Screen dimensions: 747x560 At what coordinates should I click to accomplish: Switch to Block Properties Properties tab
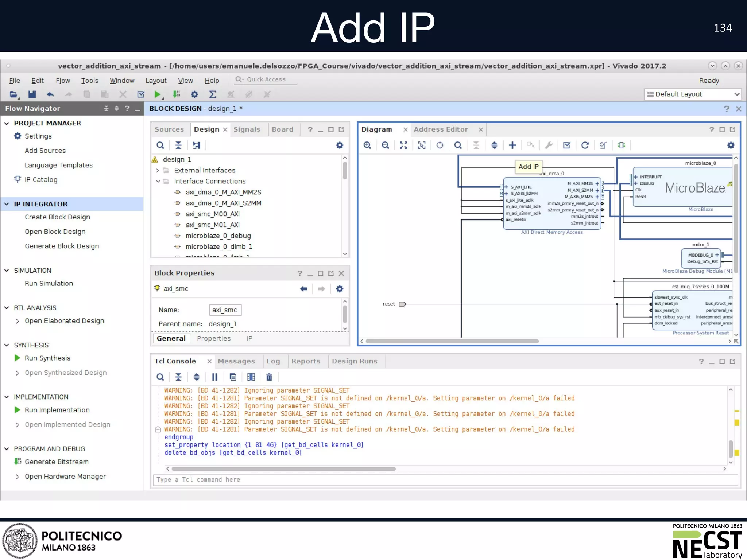pyautogui.click(x=214, y=339)
